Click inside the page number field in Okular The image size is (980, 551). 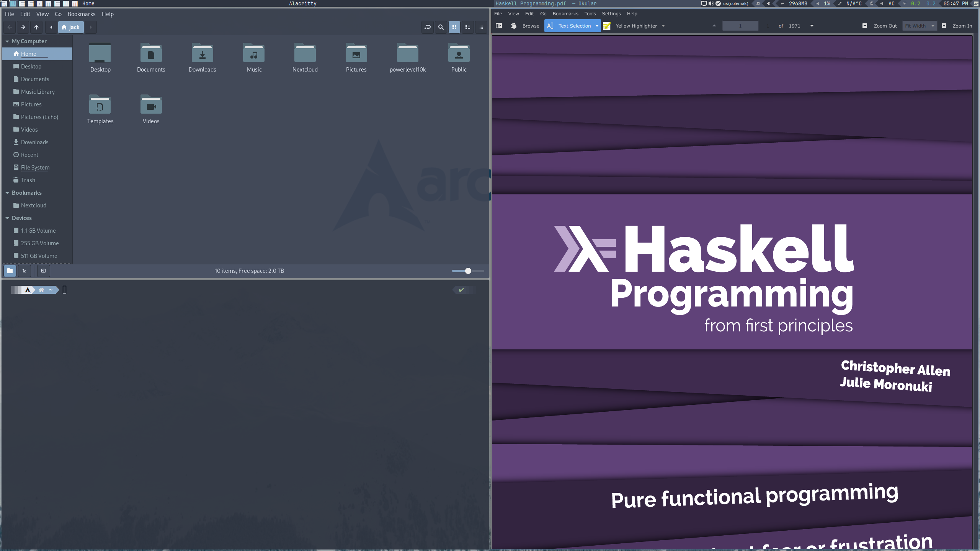pos(740,26)
